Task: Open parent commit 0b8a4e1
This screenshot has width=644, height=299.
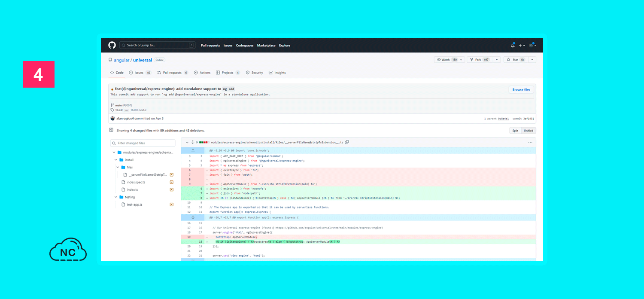Action: coord(504,119)
